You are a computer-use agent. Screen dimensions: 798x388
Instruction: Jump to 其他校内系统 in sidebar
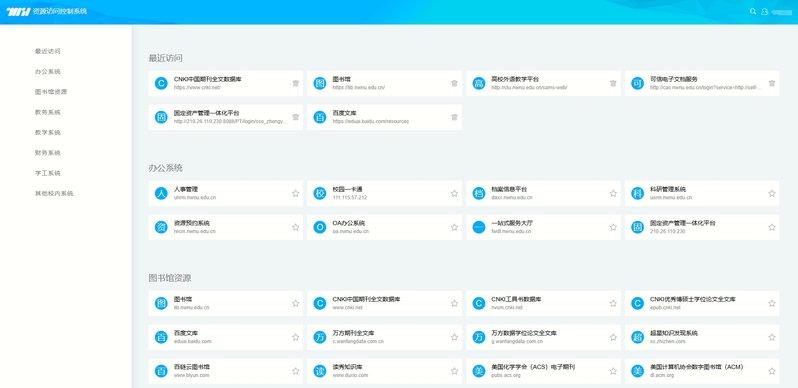[x=54, y=193]
